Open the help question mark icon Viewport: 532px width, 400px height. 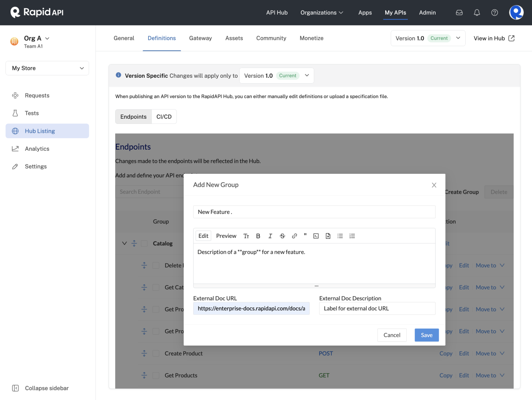[x=495, y=12]
